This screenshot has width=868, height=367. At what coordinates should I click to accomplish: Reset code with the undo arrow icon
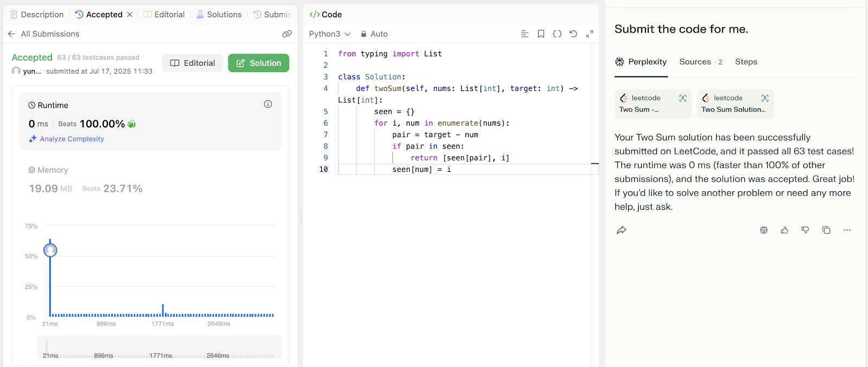(573, 34)
